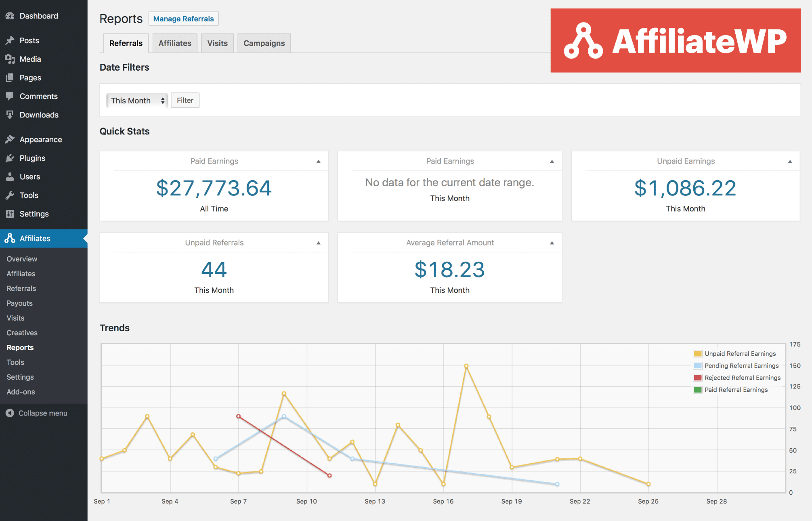Screen dimensions: 812x521
Task: Collapse the This Month Paid Earnings card
Action: pos(552,162)
